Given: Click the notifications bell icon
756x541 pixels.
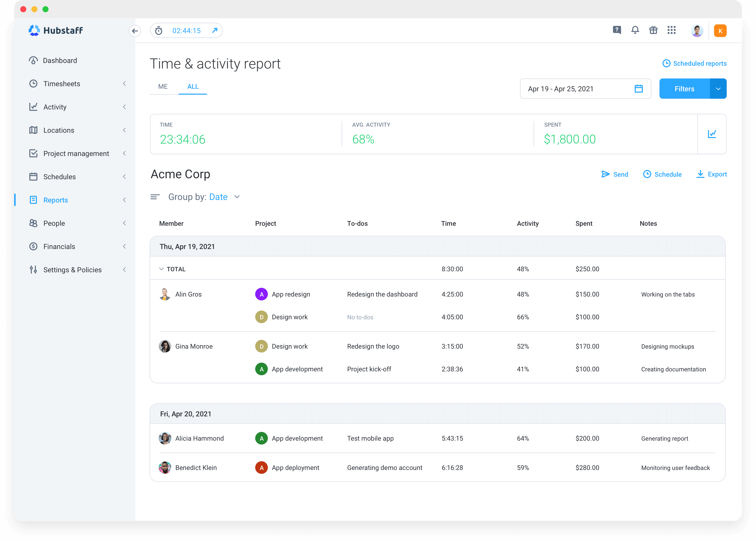Looking at the screenshot, I should [634, 30].
